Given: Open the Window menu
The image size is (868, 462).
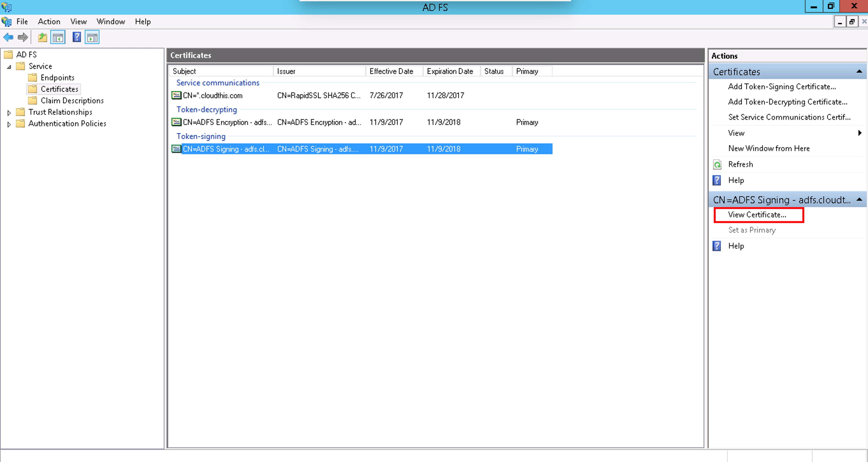Looking at the screenshot, I should (111, 21).
